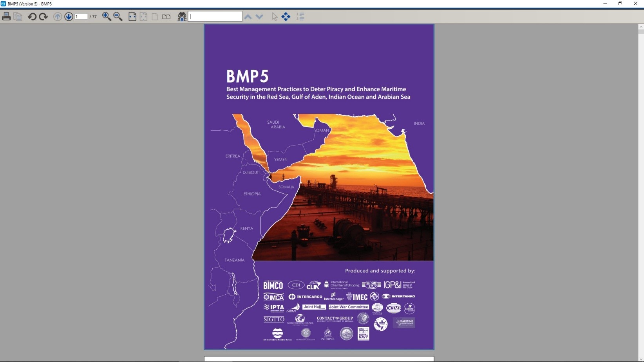Fit the whole page in the window
Screen dimensions: 644x362
[x=144, y=16]
